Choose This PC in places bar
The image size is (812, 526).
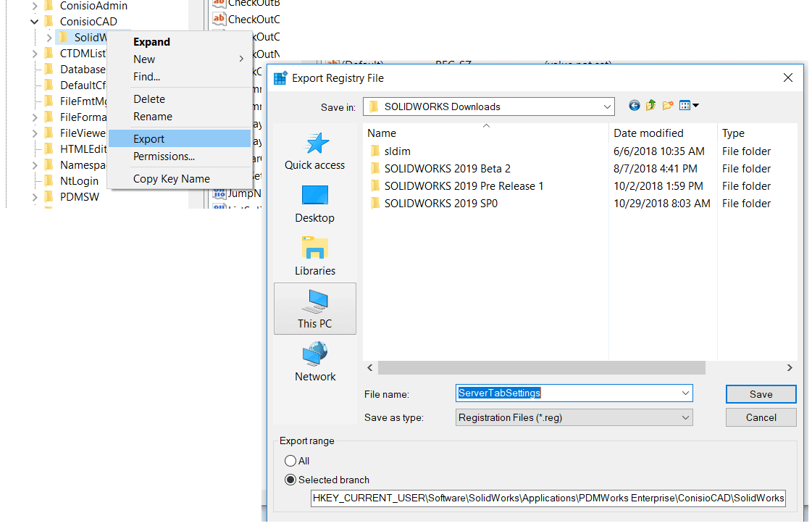tap(315, 309)
